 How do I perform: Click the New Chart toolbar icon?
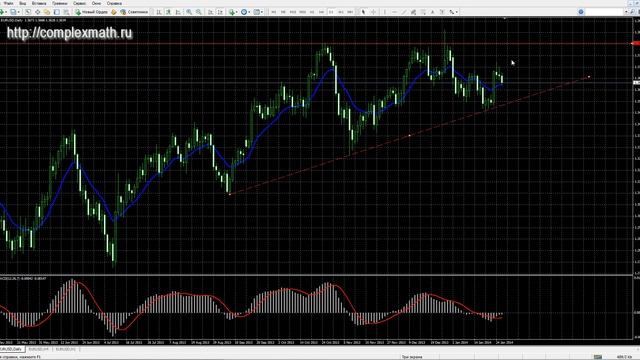coord(2,12)
